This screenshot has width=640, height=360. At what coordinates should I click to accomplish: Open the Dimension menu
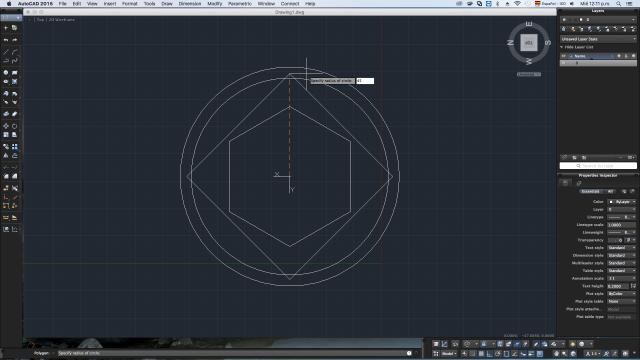coord(190,3)
